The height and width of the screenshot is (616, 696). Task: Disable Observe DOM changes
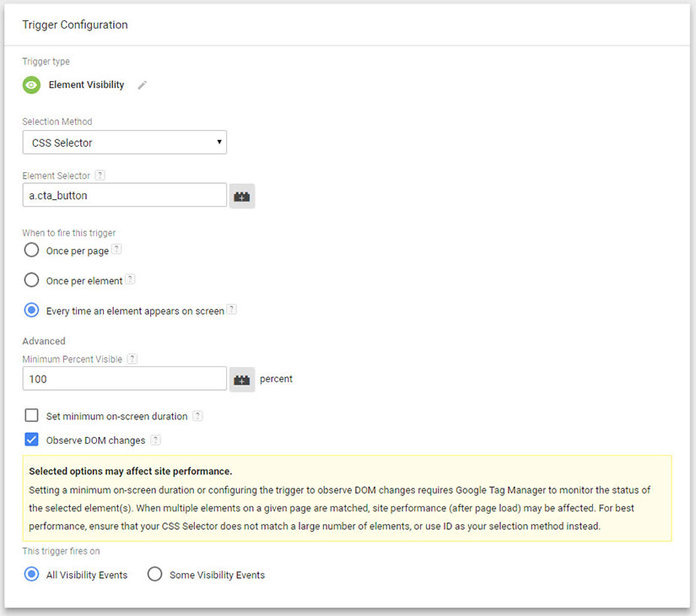30,440
